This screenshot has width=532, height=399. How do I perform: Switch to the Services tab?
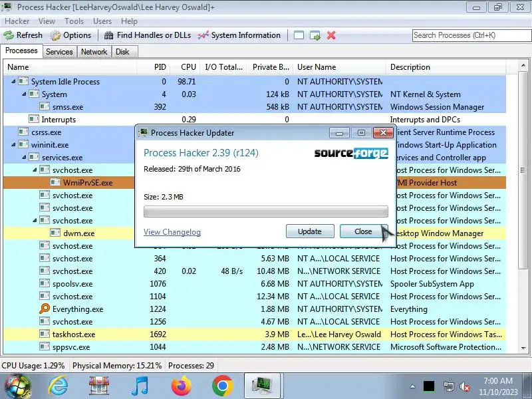coord(59,52)
